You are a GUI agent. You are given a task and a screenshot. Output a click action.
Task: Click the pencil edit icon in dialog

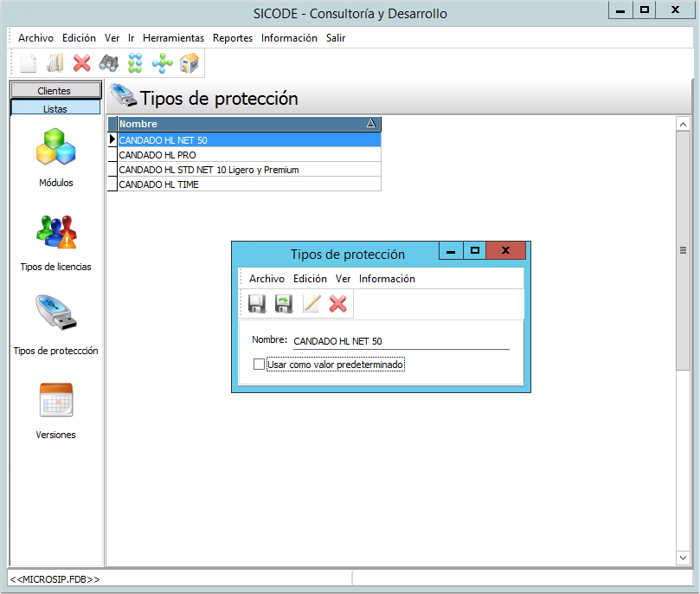[311, 304]
